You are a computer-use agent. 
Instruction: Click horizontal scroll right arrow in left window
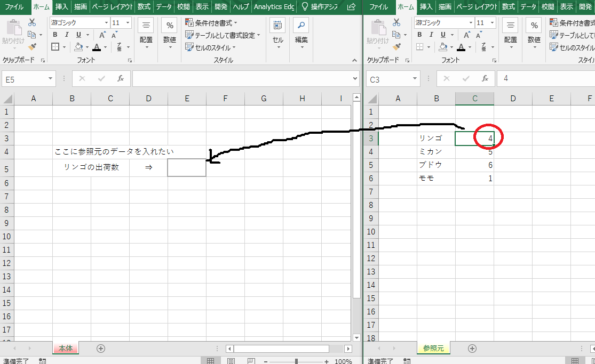(348, 349)
